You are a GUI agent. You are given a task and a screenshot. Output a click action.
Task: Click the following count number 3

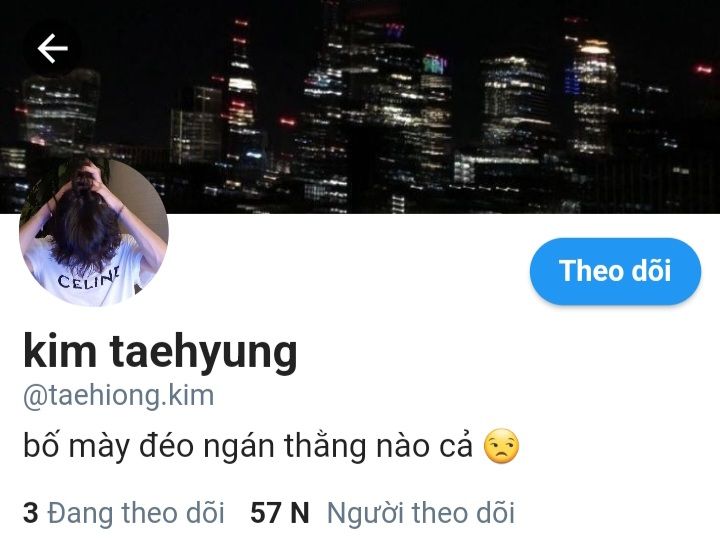[30, 512]
